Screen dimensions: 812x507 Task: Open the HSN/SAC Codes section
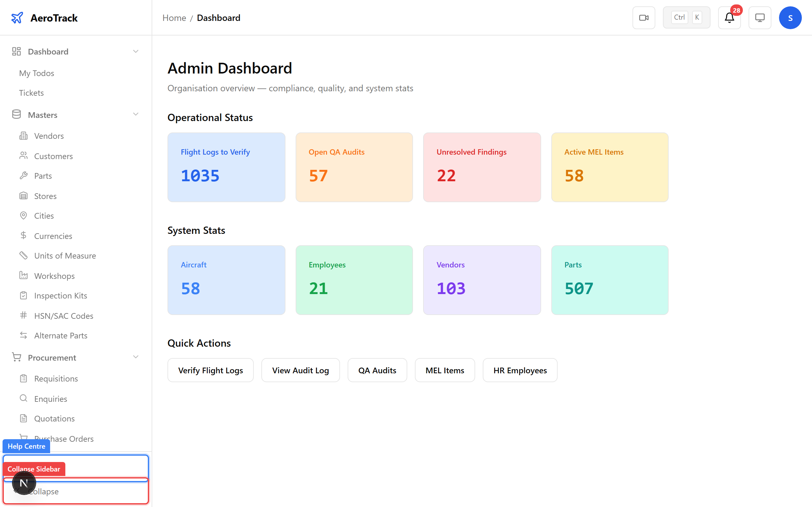63,316
